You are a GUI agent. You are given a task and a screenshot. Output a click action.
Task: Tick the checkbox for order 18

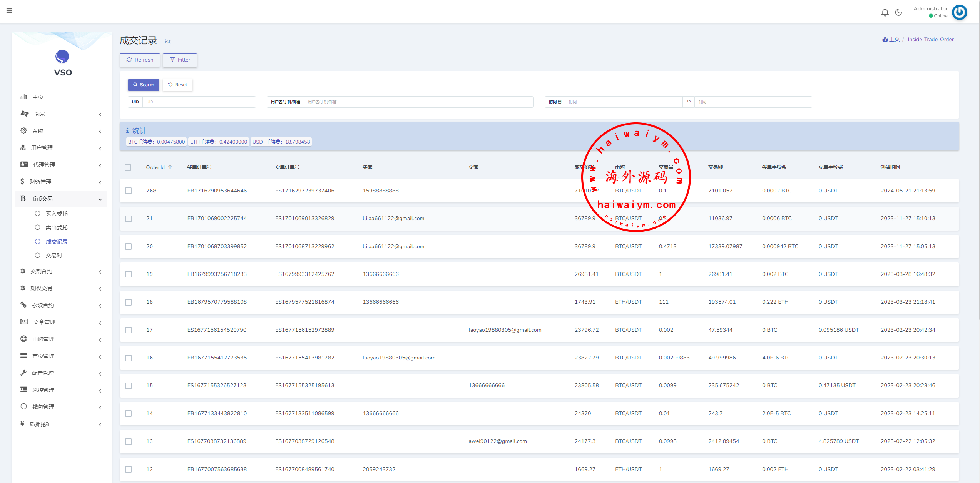click(x=129, y=302)
